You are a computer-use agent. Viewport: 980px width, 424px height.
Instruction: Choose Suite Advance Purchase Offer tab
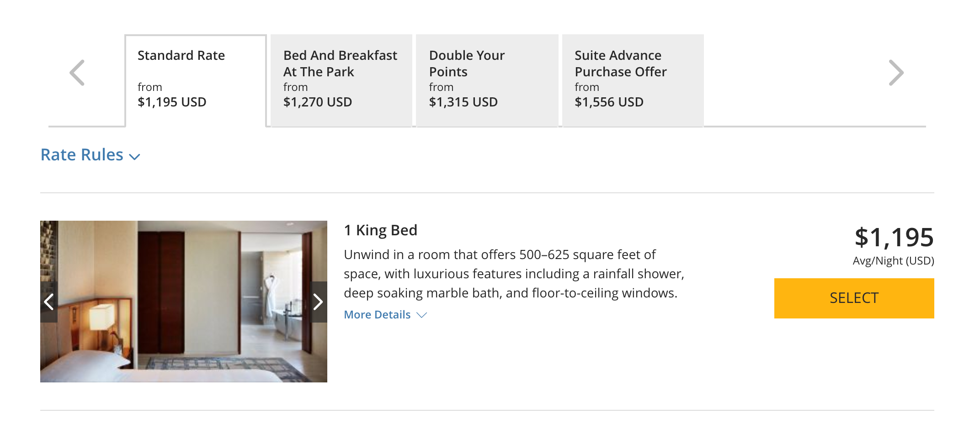[633, 80]
